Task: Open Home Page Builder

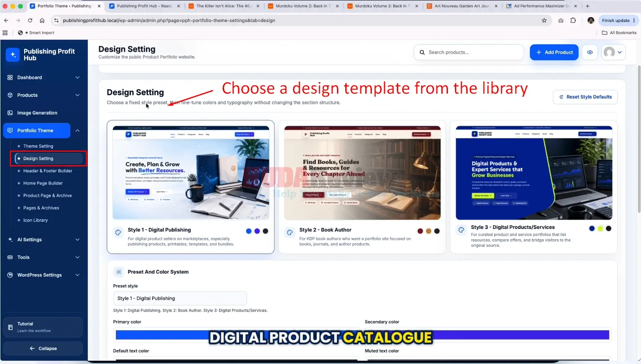Action: [43, 183]
